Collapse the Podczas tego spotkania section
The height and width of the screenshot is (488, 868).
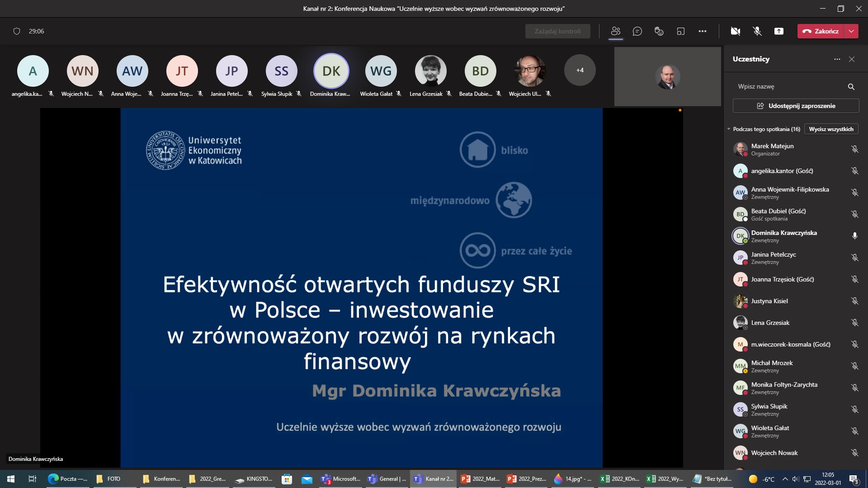click(x=729, y=129)
